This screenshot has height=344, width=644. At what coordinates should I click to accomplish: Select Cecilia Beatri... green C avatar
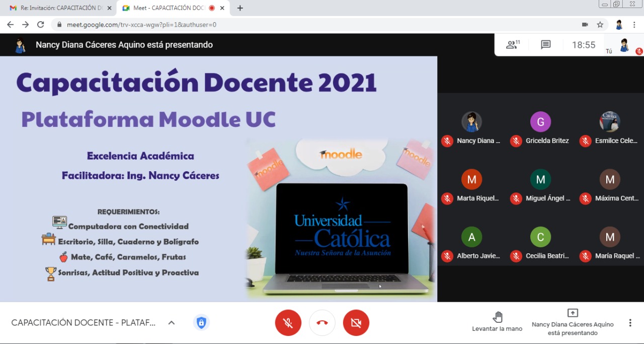(x=540, y=237)
